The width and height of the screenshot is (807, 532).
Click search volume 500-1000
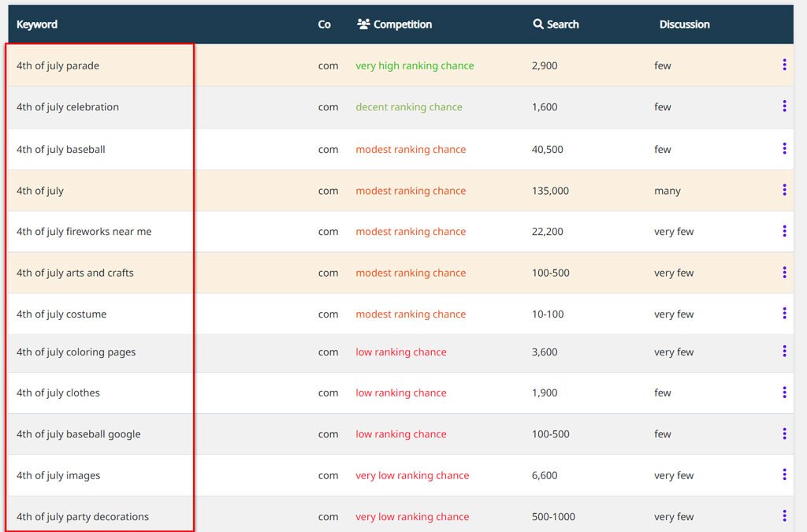(554, 517)
